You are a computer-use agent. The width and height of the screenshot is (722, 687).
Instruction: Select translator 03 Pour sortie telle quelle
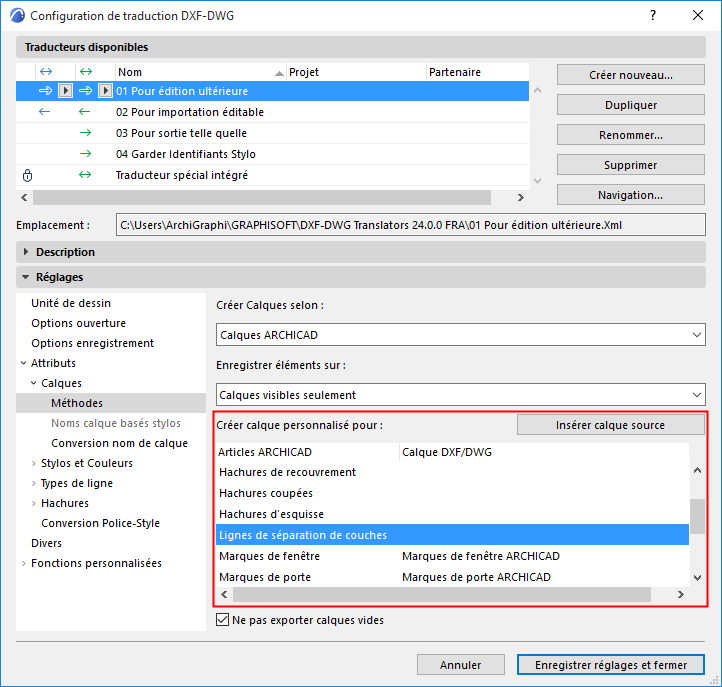point(273,133)
